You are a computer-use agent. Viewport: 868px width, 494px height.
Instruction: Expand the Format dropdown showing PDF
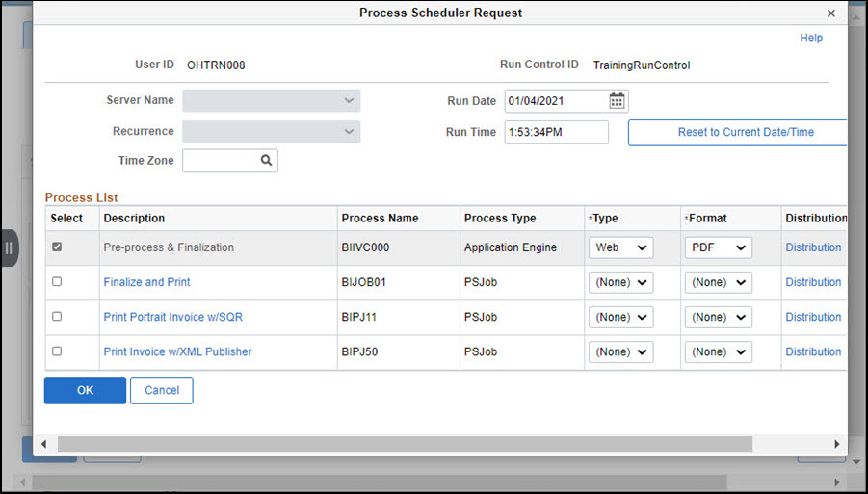[718, 247]
